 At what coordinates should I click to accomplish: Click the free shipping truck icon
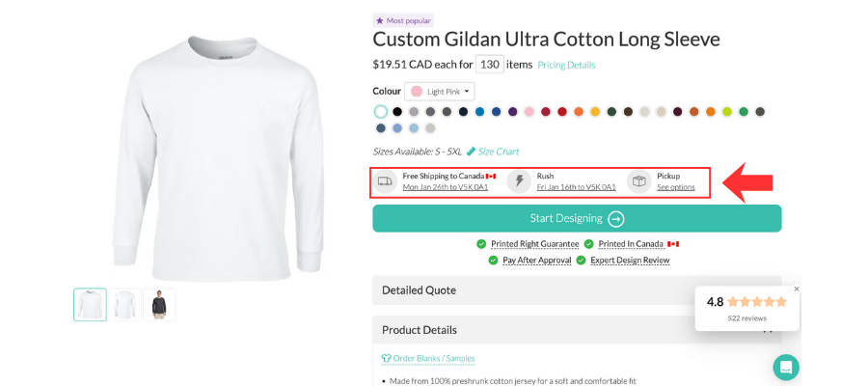[x=385, y=181]
